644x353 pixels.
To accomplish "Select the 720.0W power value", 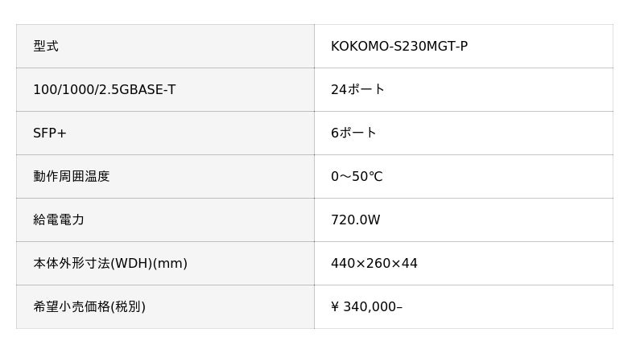I will pyautogui.click(x=355, y=220).
